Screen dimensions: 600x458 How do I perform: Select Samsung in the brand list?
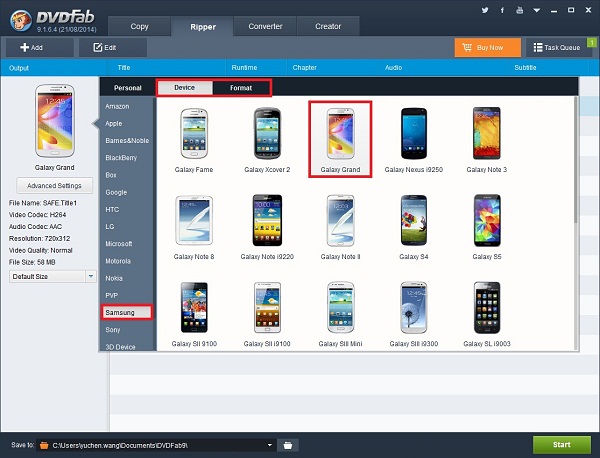tap(127, 312)
